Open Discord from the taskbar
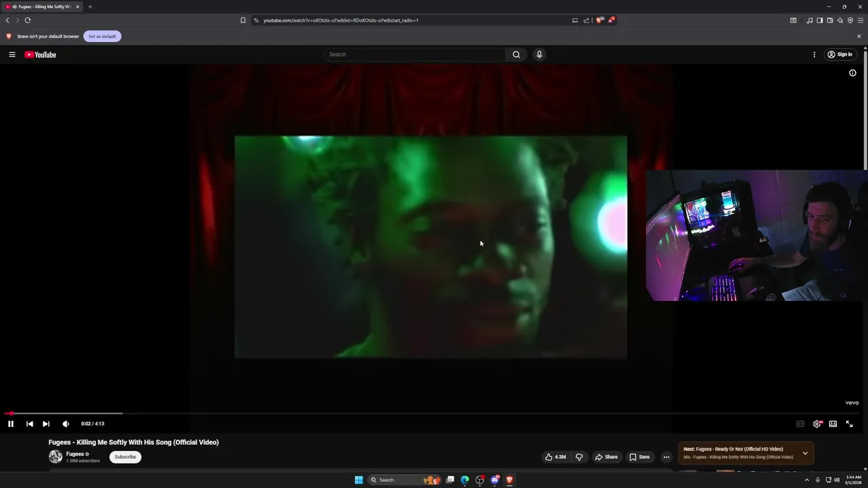The height and width of the screenshot is (488, 868). point(495,480)
